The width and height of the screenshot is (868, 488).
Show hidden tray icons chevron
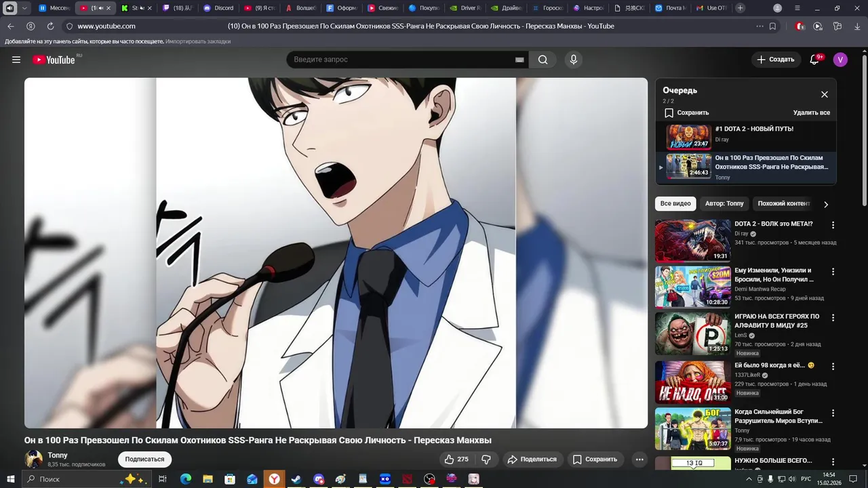coord(749,479)
